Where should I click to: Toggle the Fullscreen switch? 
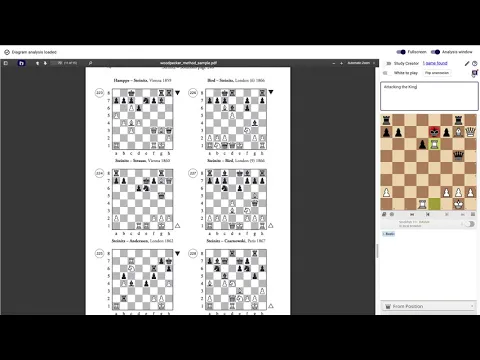click(401, 52)
